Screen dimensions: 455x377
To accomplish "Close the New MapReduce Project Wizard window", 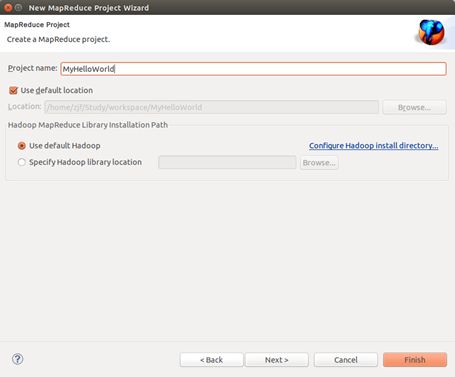I will coord(8,7).
